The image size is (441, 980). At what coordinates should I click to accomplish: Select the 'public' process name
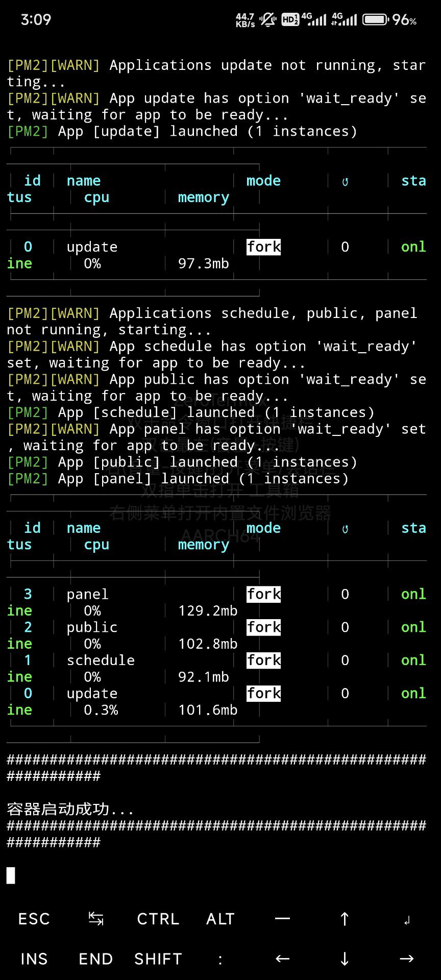click(92, 627)
